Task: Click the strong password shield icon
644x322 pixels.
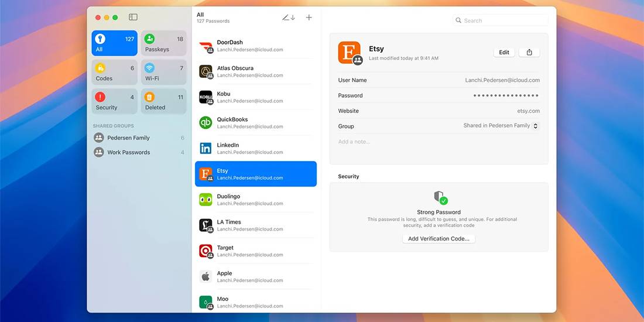Action: 440,197
